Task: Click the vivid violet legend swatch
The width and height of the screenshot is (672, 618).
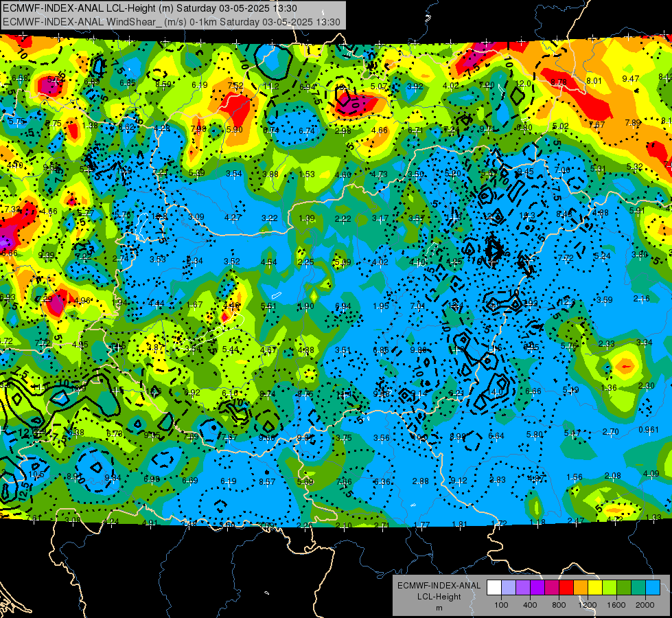Action: click(537, 588)
